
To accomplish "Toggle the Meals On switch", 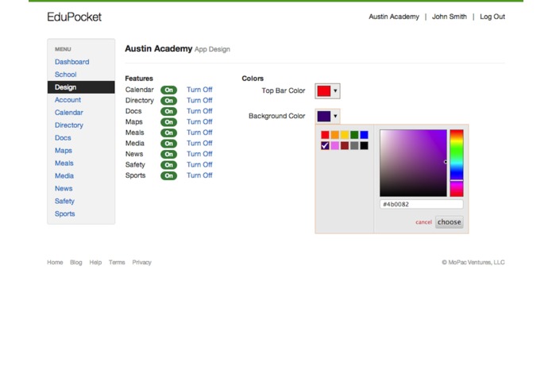I will click(168, 133).
